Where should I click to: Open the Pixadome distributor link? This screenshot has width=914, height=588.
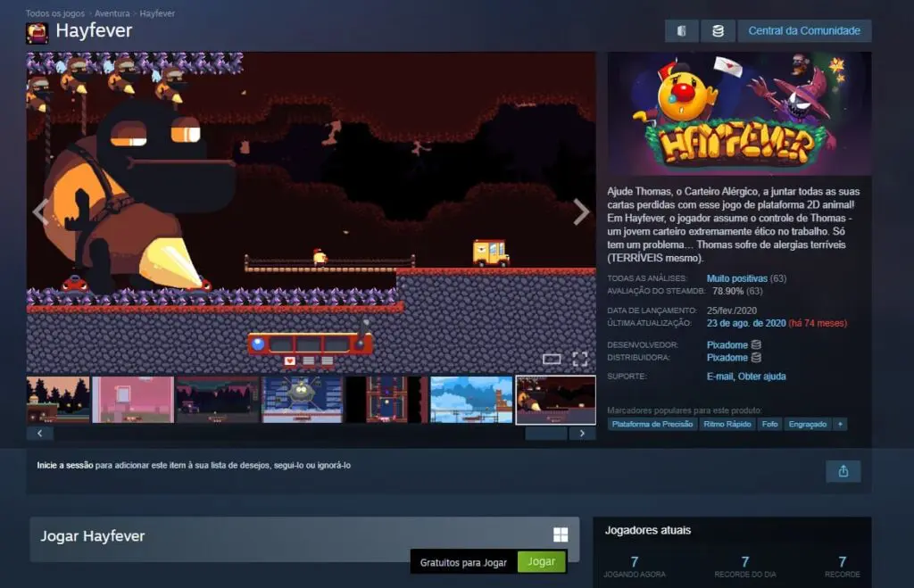[727, 358]
